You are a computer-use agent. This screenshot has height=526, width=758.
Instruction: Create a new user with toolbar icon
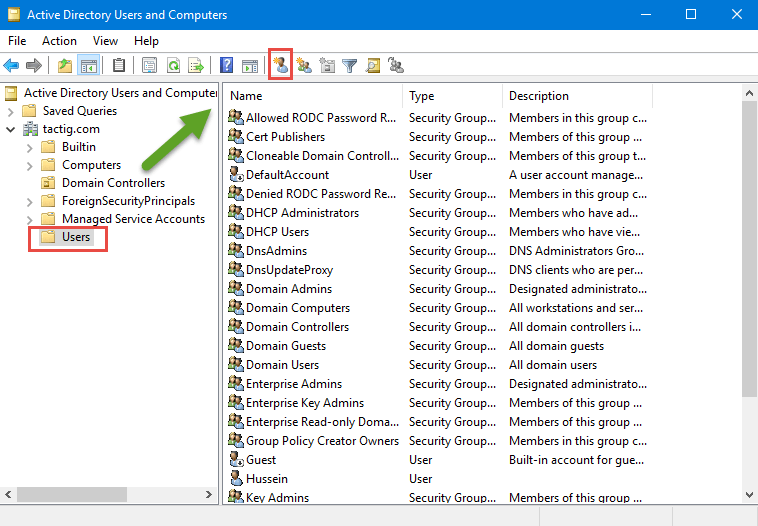280,65
